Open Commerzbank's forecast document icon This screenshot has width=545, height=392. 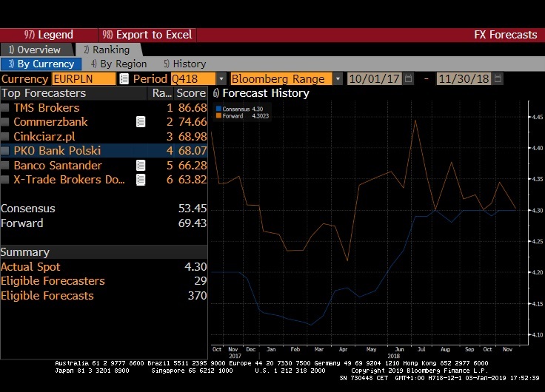141,122
